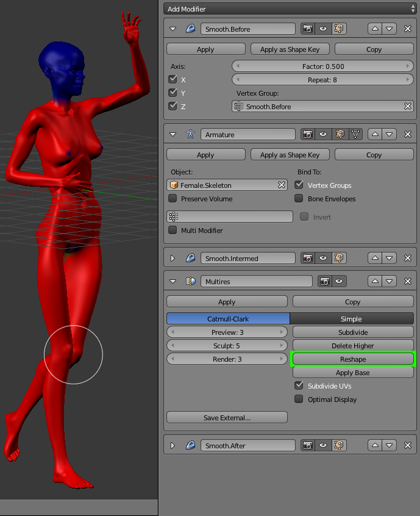The height and width of the screenshot is (516, 420).
Task: Hide Multires modifier in viewport via eye
Action: [340, 282]
